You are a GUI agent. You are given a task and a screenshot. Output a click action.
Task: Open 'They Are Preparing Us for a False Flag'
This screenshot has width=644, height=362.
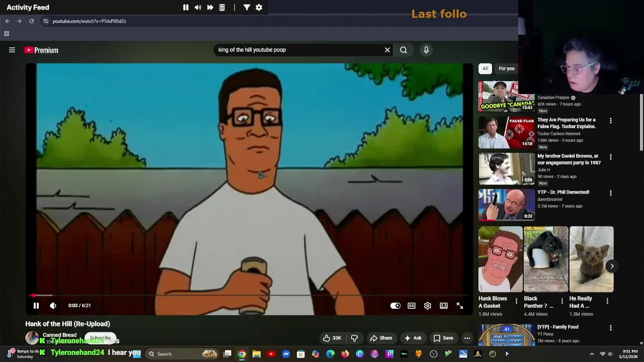pyautogui.click(x=567, y=123)
